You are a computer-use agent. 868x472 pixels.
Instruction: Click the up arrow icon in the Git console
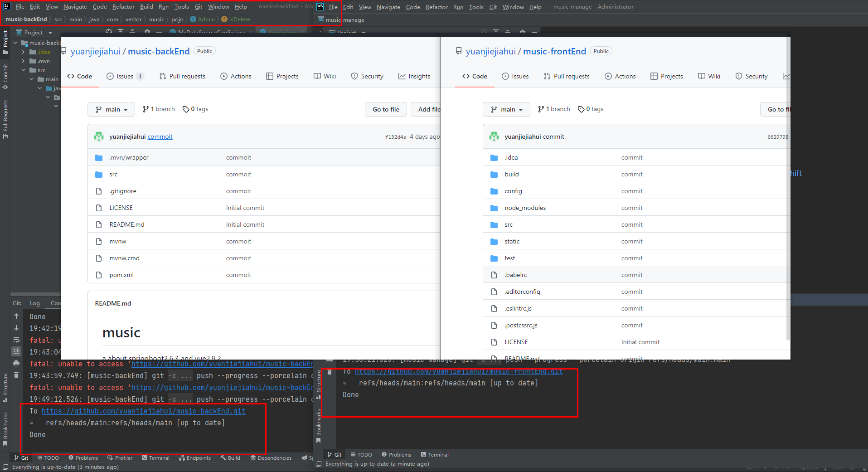[16, 316]
